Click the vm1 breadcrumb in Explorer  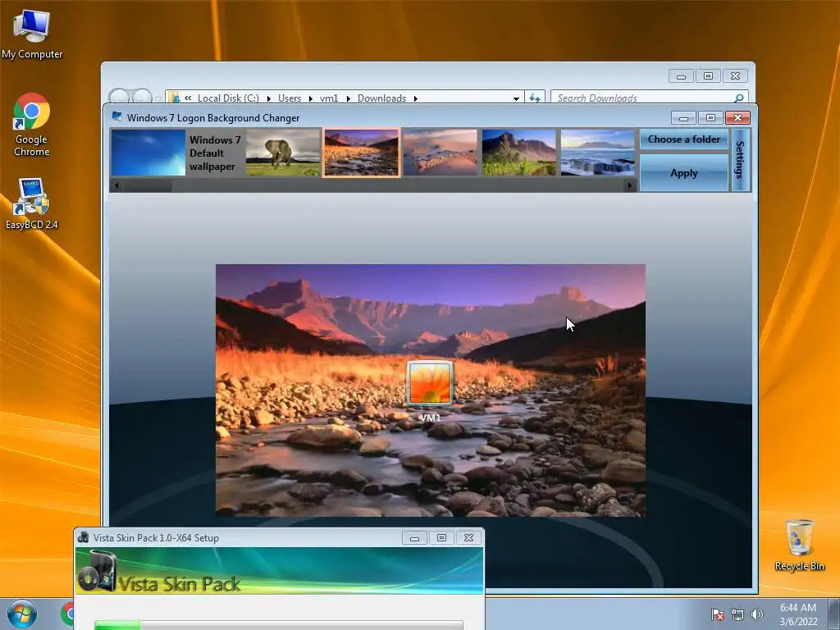(x=329, y=98)
